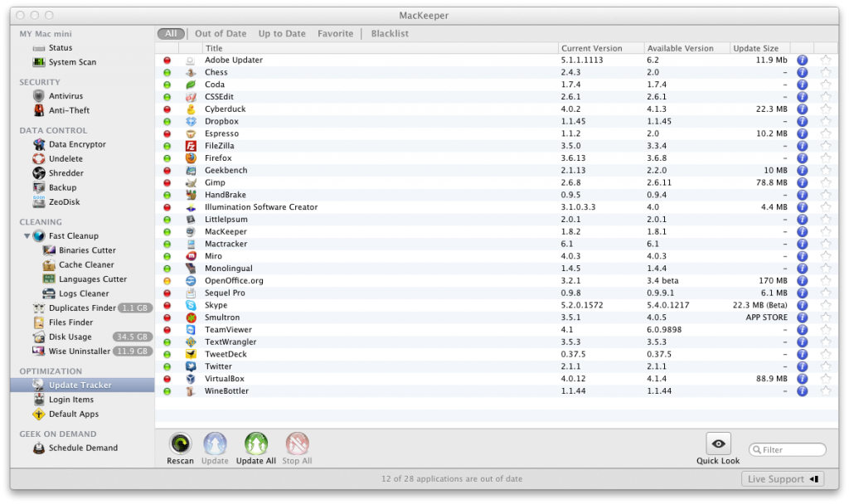The height and width of the screenshot is (504, 849).
Task: Click the FileZilla app icon
Action: (x=191, y=146)
